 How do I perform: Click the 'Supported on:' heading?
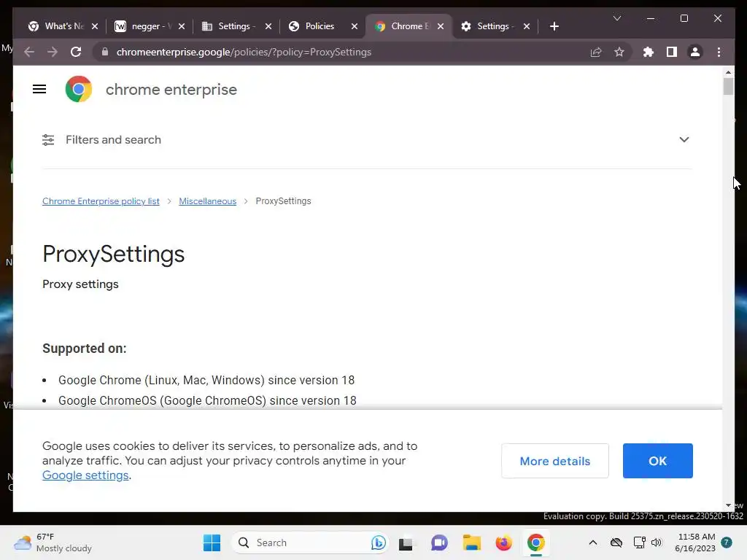click(x=85, y=348)
